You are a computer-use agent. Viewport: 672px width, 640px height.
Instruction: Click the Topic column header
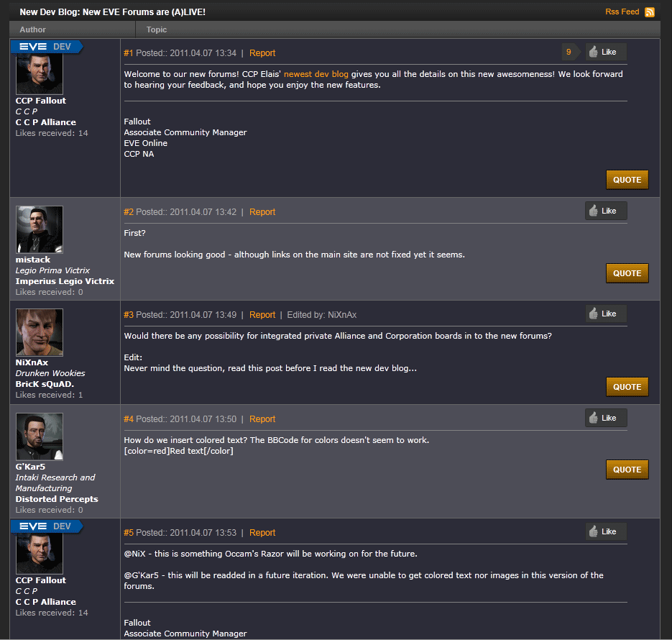(x=157, y=29)
